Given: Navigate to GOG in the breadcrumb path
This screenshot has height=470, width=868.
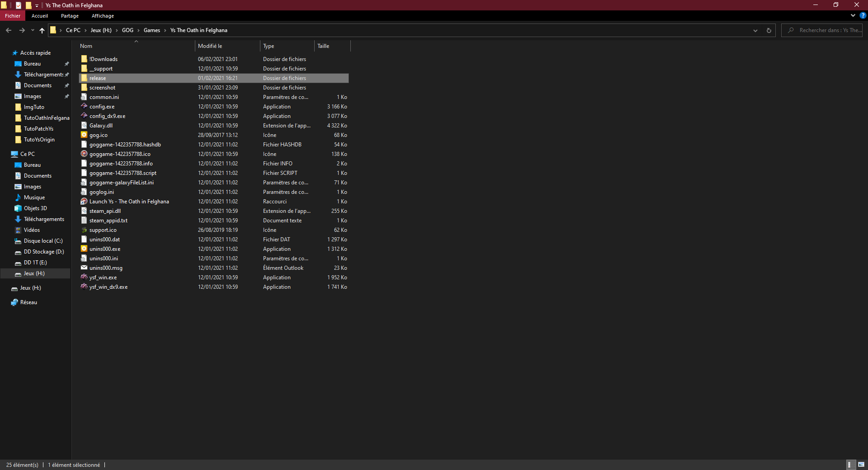Looking at the screenshot, I should (x=127, y=30).
